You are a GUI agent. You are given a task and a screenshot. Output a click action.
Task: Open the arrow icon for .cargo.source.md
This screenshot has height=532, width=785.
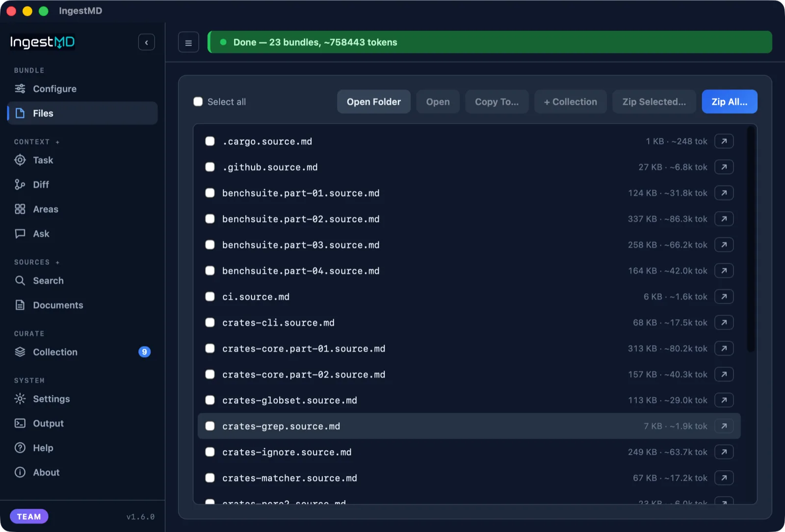click(x=724, y=141)
